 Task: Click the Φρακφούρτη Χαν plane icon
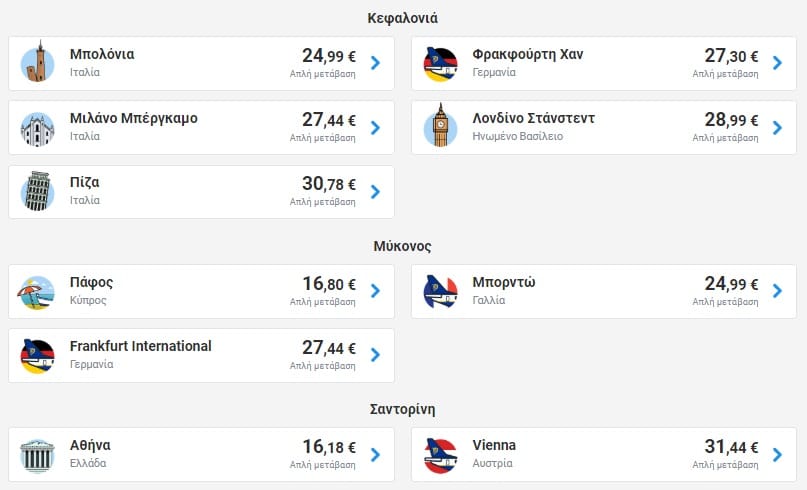(440, 63)
